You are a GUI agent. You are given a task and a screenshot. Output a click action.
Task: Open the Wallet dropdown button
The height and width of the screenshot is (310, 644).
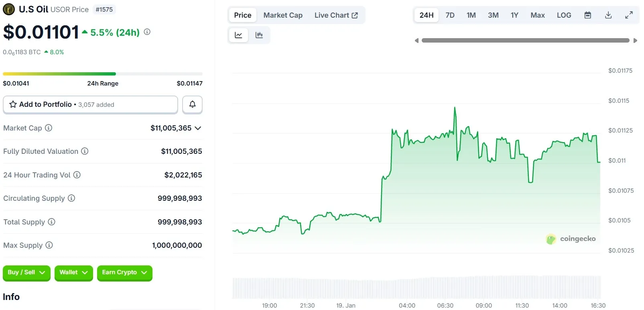point(73,273)
